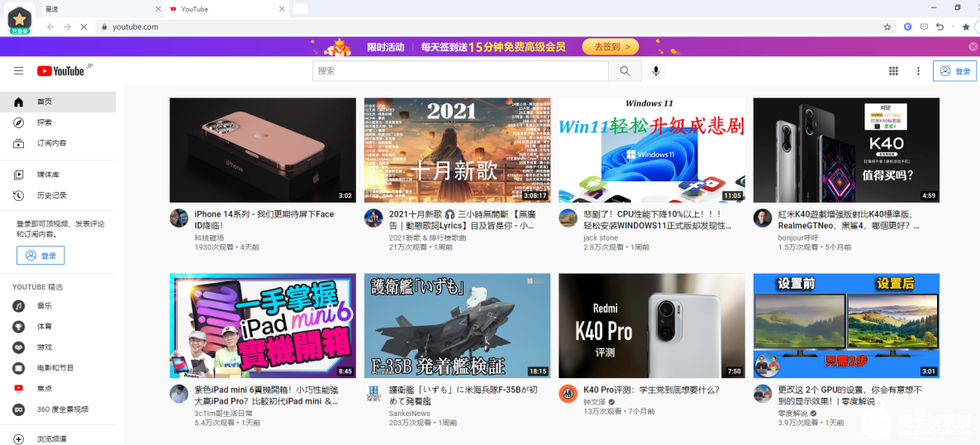Screen dimensions: 980x445
Task: Open the Win11轻松升级成悲剧 thumbnail
Action: (651, 150)
